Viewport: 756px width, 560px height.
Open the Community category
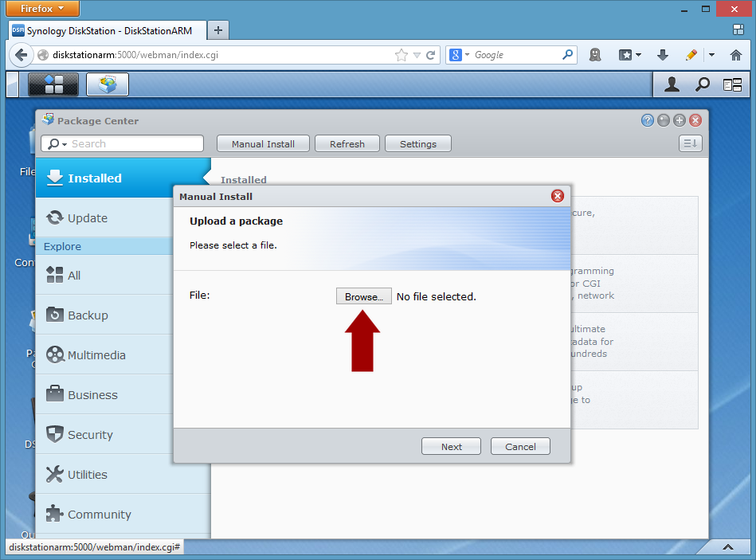tap(123, 515)
